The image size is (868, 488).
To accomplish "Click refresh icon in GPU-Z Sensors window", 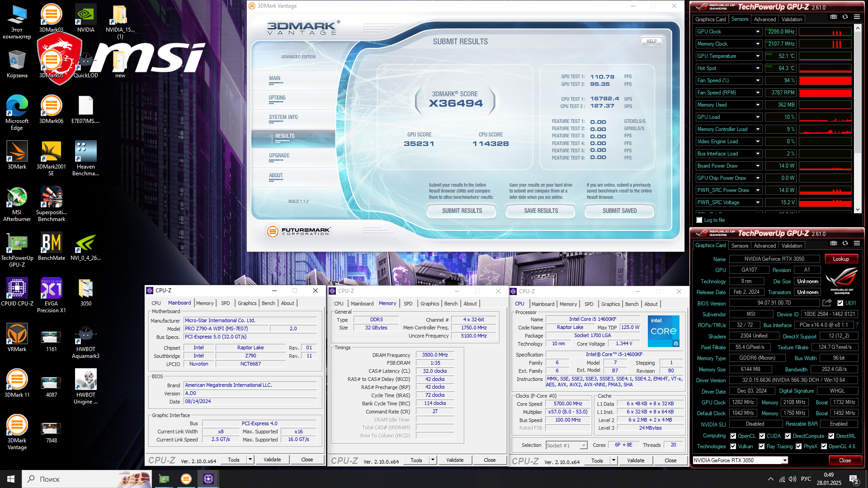I will tap(845, 17).
